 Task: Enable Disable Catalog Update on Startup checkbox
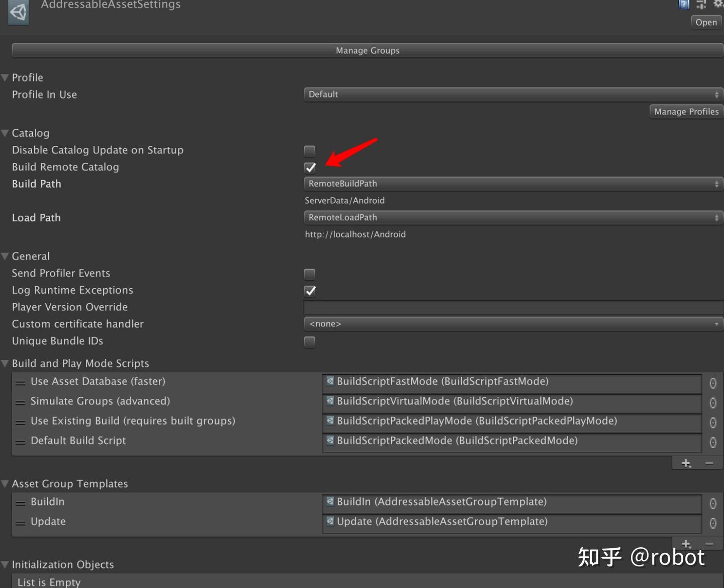(310, 151)
